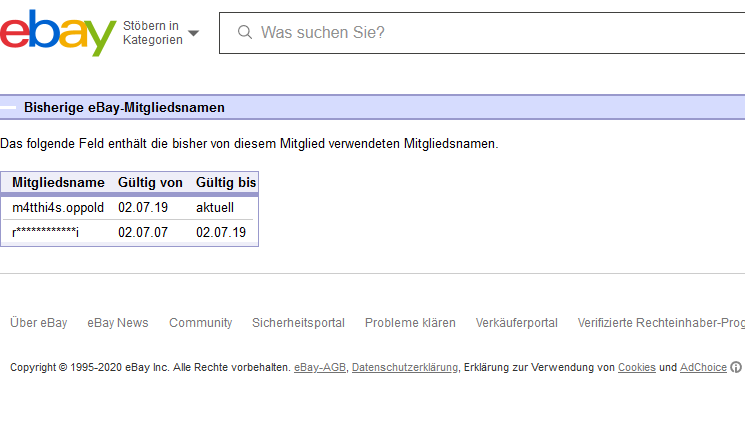The width and height of the screenshot is (745, 442).
Task: Click the eBay logo
Action: [58, 33]
